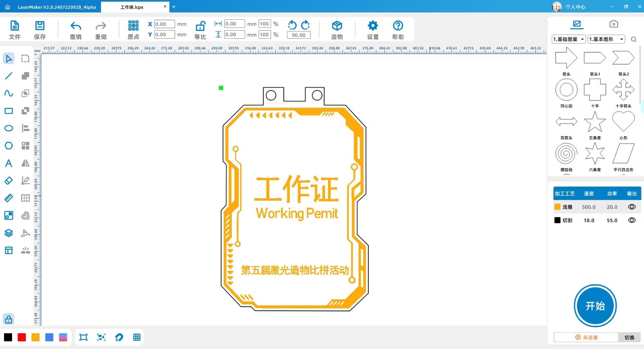Image resolution: width=644 pixels, height=349 pixels.
Task: Hide the 切割 layer output
Action: (632, 220)
